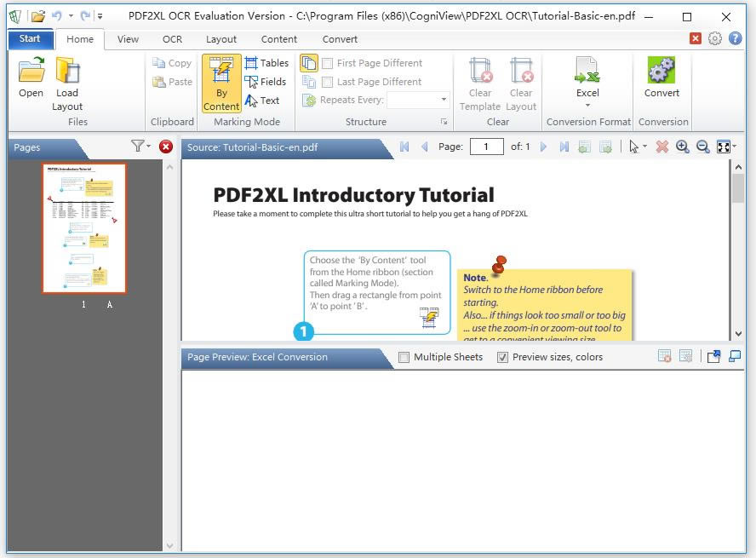Open a PDF with the Open button

tap(31, 78)
